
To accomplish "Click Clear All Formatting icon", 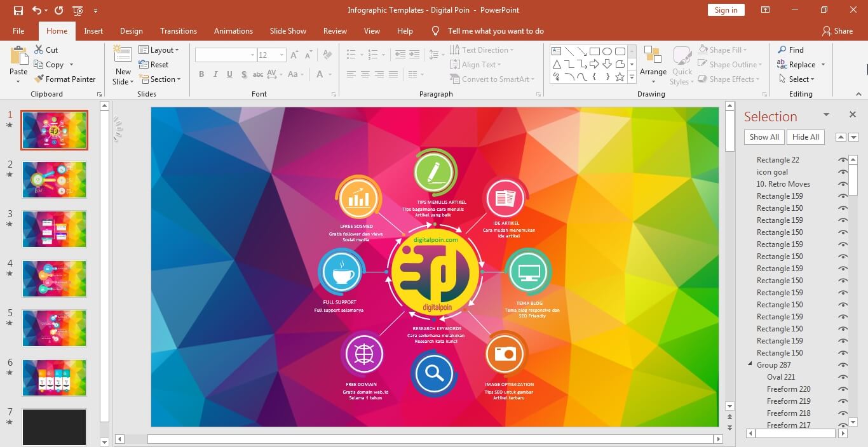I will click(327, 55).
